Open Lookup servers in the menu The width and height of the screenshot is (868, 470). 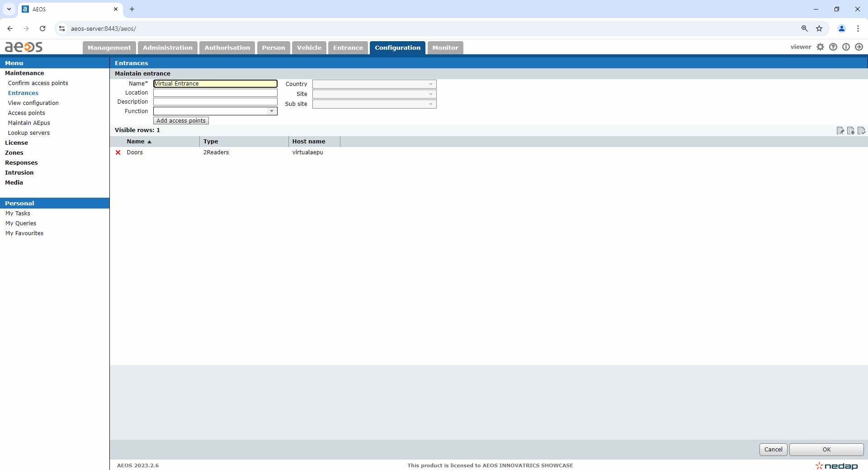tap(29, 133)
